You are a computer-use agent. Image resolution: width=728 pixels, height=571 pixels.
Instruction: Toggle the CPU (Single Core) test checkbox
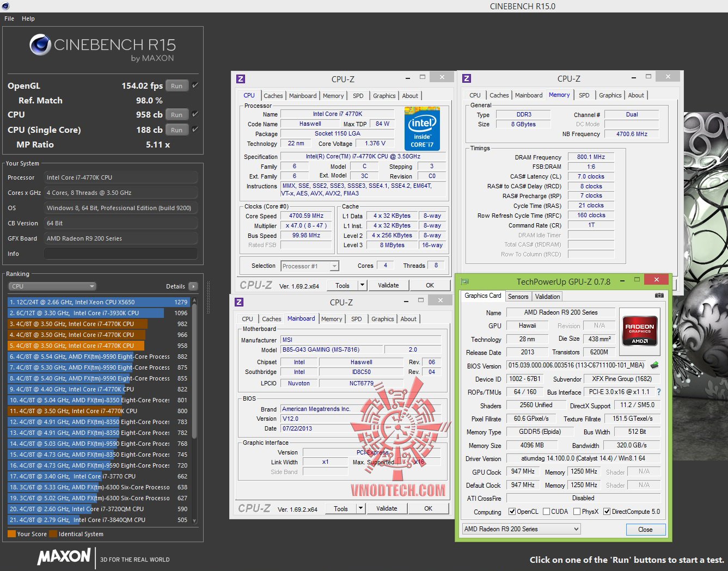pos(195,130)
